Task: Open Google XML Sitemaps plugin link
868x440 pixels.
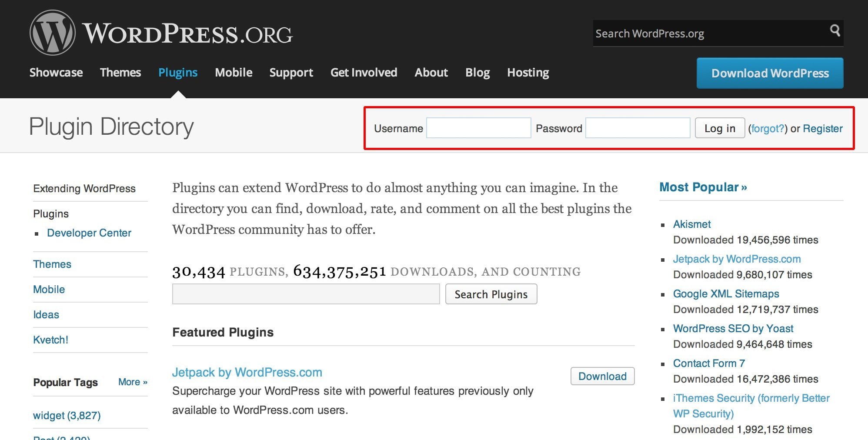Action: click(726, 294)
